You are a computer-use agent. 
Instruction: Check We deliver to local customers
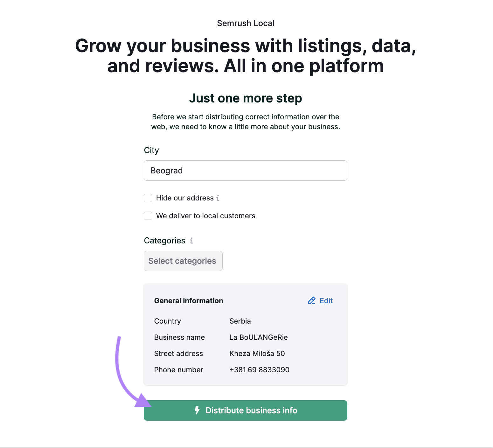click(148, 216)
